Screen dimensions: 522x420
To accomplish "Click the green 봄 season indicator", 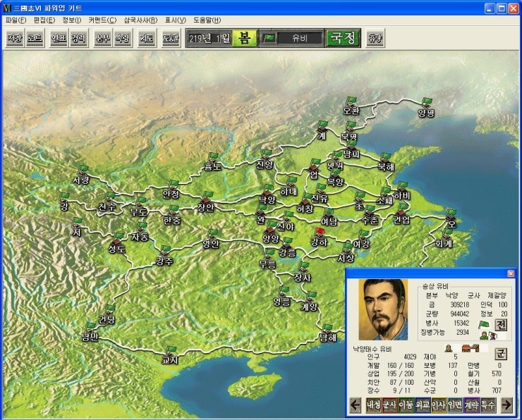I will [x=244, y=38].
